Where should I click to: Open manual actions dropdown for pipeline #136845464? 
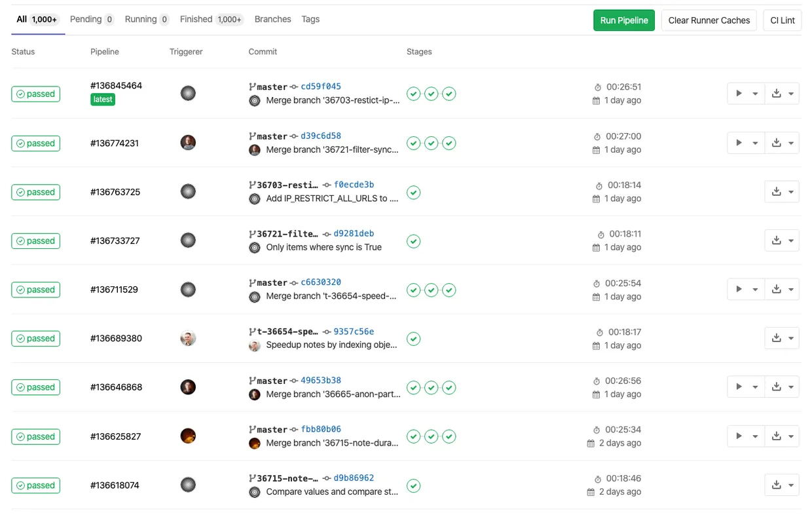tap(746, 94)
